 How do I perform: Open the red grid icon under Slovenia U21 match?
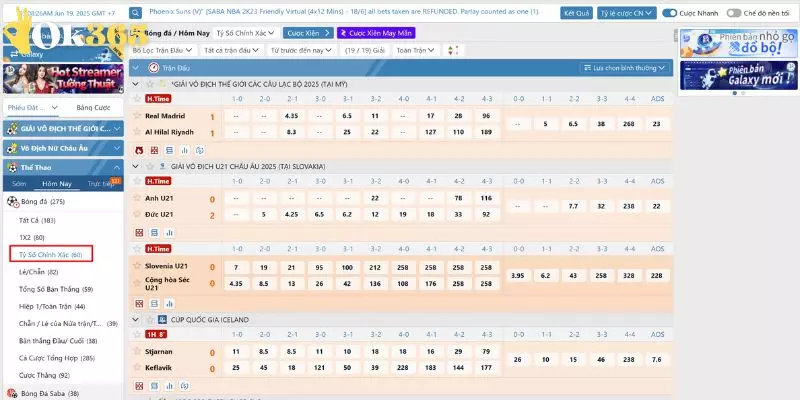(x=139, y=304)
